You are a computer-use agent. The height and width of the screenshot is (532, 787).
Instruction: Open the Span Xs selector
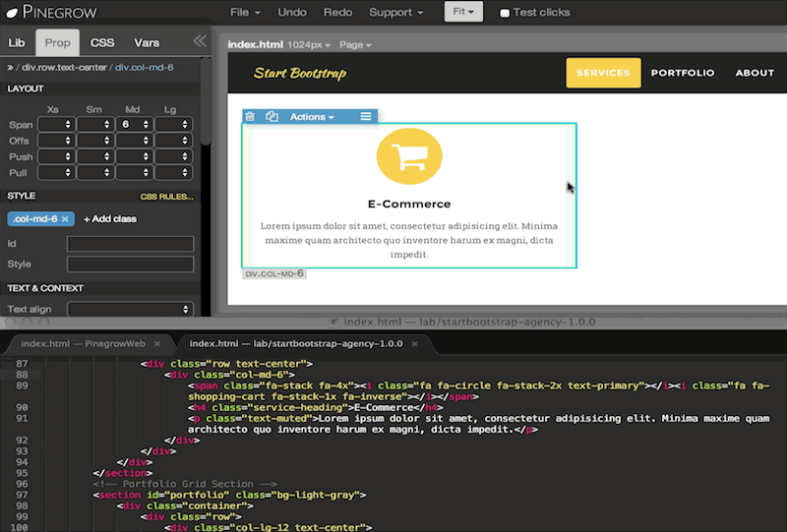tap(56, 125)
